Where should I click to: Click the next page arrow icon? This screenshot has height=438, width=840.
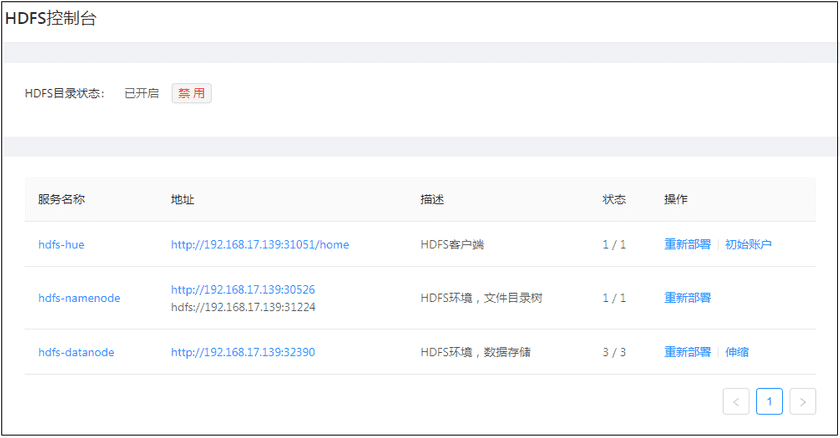[x=802, y=402]
